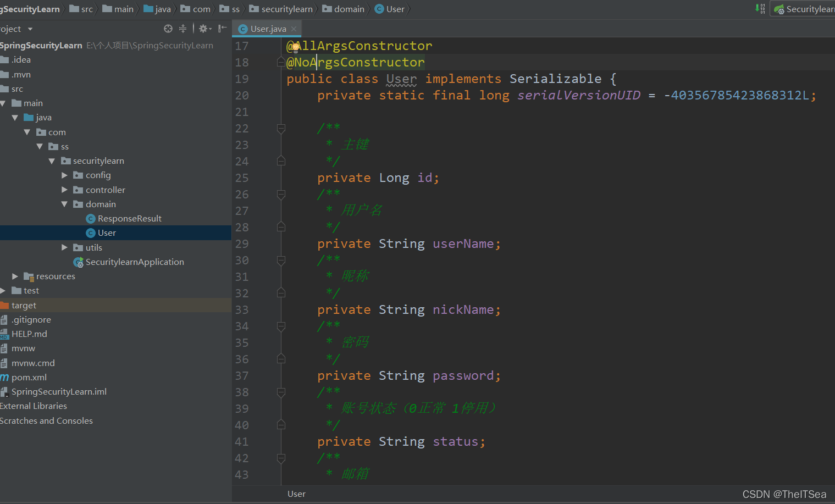Click the @NoArgsConstructor annotation
The width and height of the screenshot is (835, 504).
[x=356, y=62]
